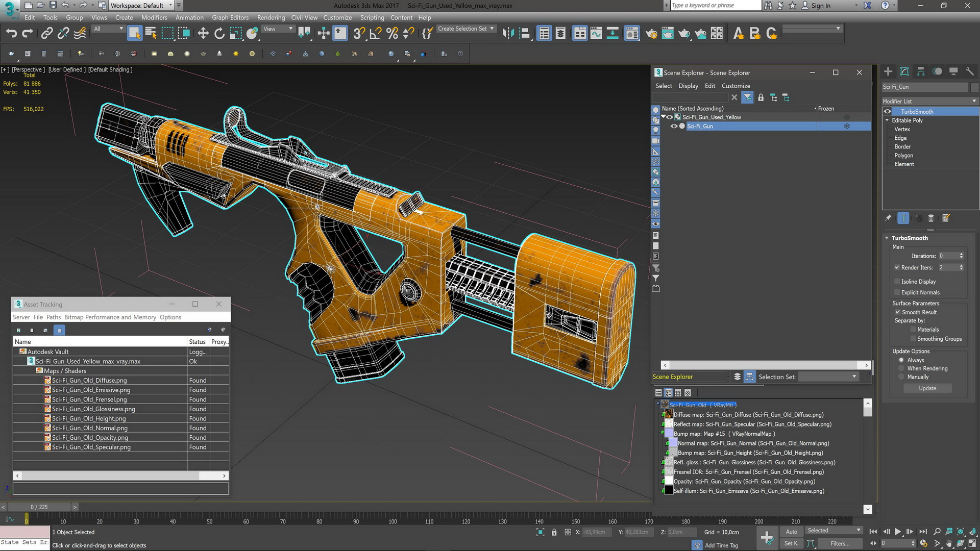Activate the Select and Uniform Scale tool
This screenshot has height=551, width=980.
tap(236, 34)
